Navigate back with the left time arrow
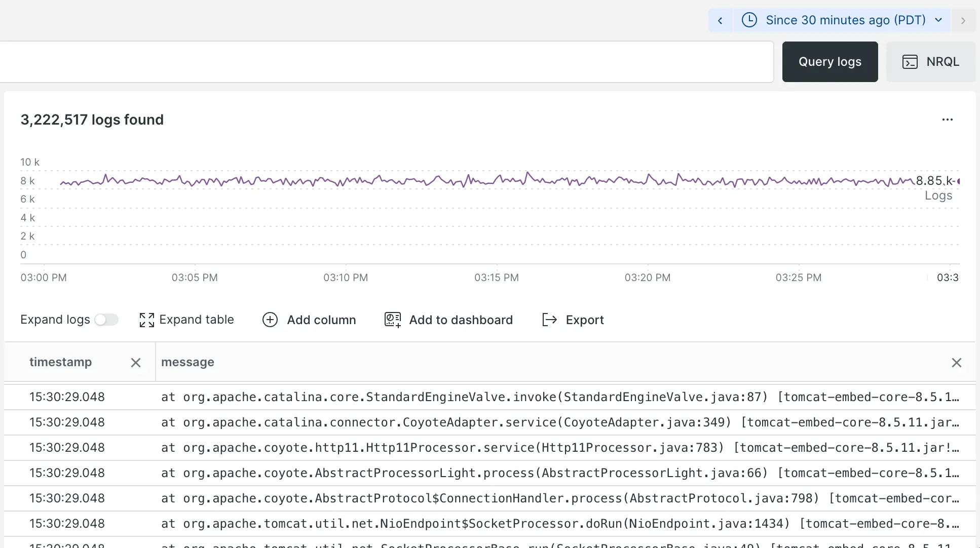980x548 pixels. tap(720, 20)
